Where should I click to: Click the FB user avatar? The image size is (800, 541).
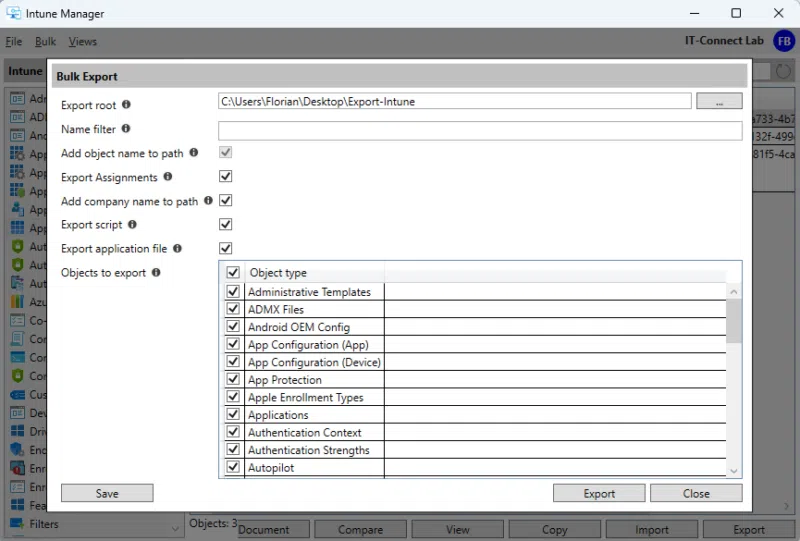784,41
